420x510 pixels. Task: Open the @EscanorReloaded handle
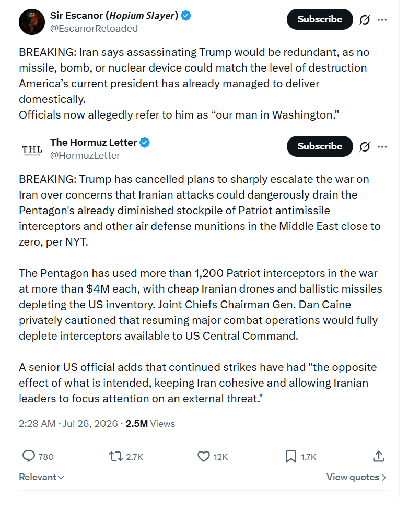(94, 29)
